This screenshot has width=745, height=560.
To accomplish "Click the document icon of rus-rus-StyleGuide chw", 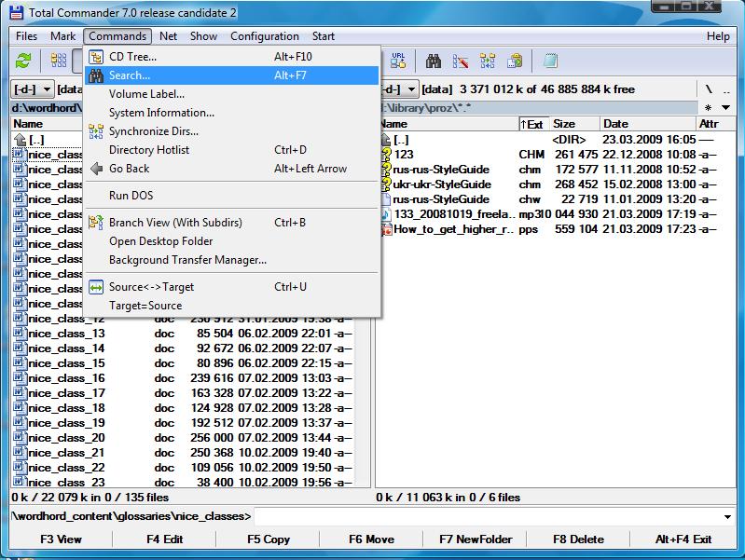I will (x=386, y=199).
